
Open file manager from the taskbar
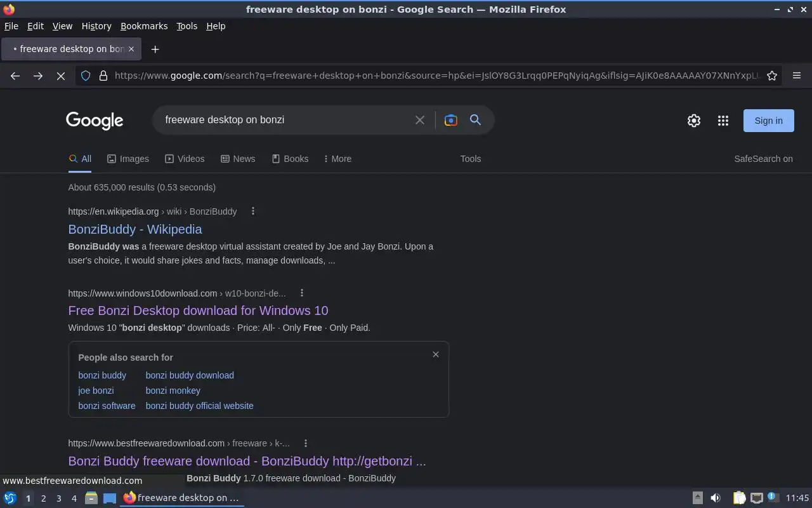coord(91,498)
